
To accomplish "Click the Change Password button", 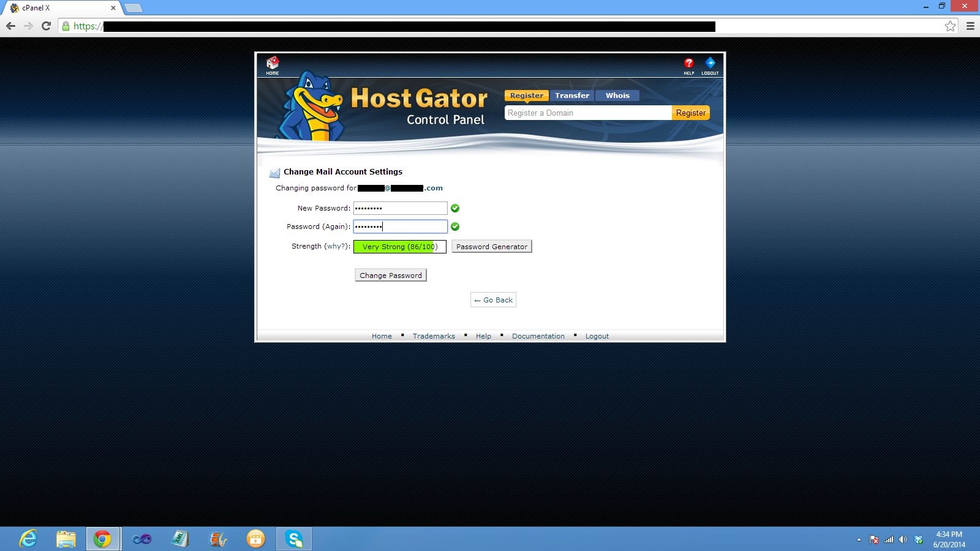I will [x=391, y=275].
